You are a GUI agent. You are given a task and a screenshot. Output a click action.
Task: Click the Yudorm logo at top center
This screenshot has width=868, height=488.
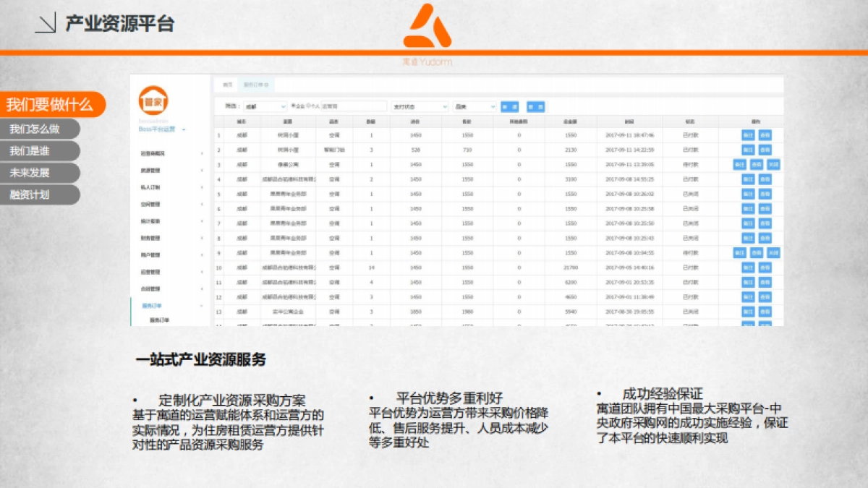[x=427, y=29]
